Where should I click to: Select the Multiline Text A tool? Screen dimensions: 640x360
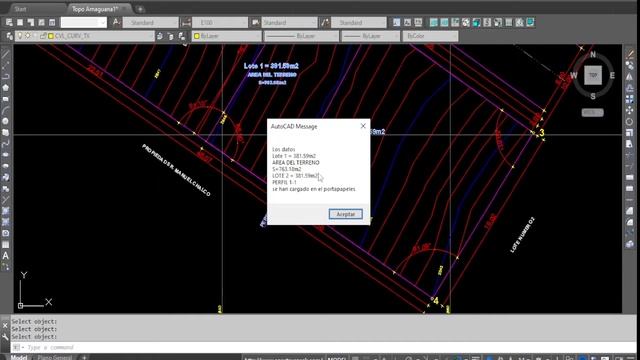pos(5,256)
